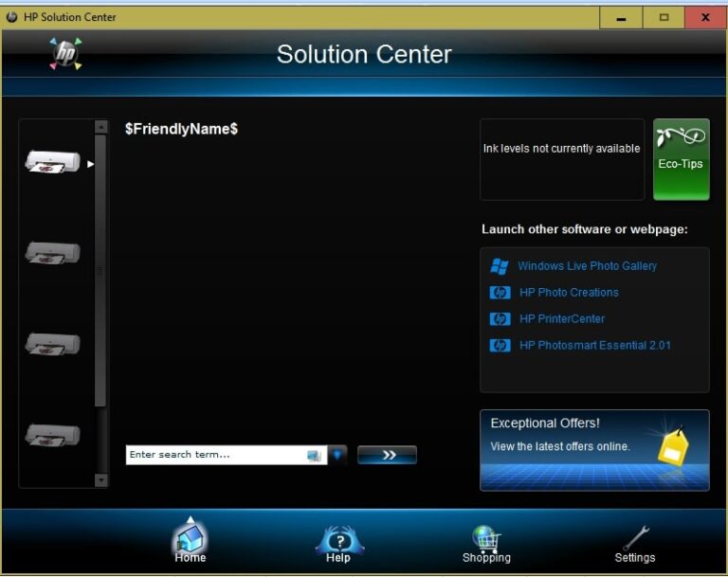Click the Ink levels not currently available panel
Image resolution: width=728 pixels, height=577 pixels.
562,159
